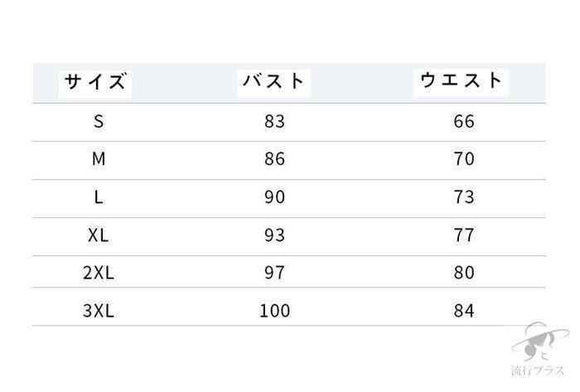
Task: Select bust value 100 for size 3XL
Action: tap(274, 311)
